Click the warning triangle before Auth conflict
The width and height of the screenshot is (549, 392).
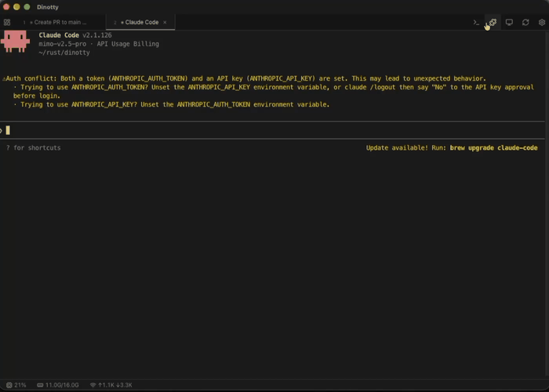coord(4,78)
